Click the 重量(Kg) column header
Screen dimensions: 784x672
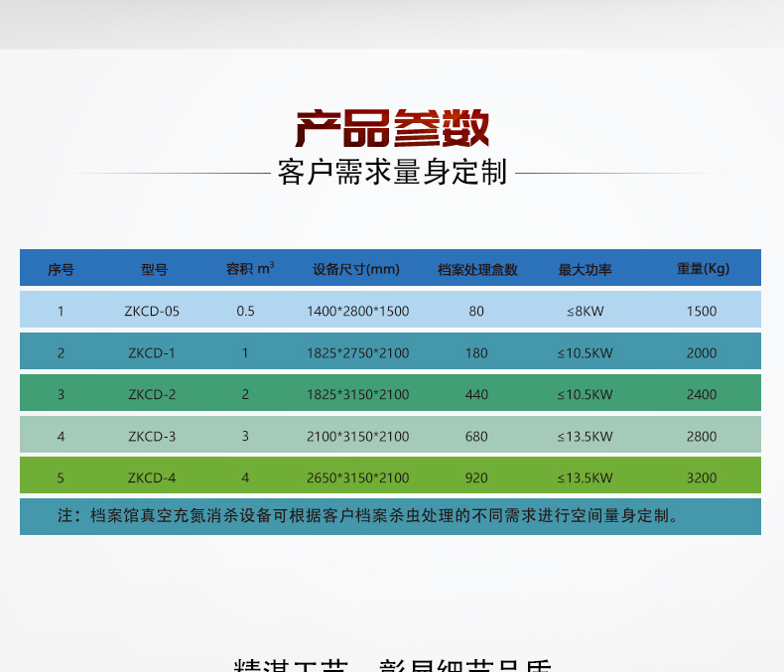(702, 269)
